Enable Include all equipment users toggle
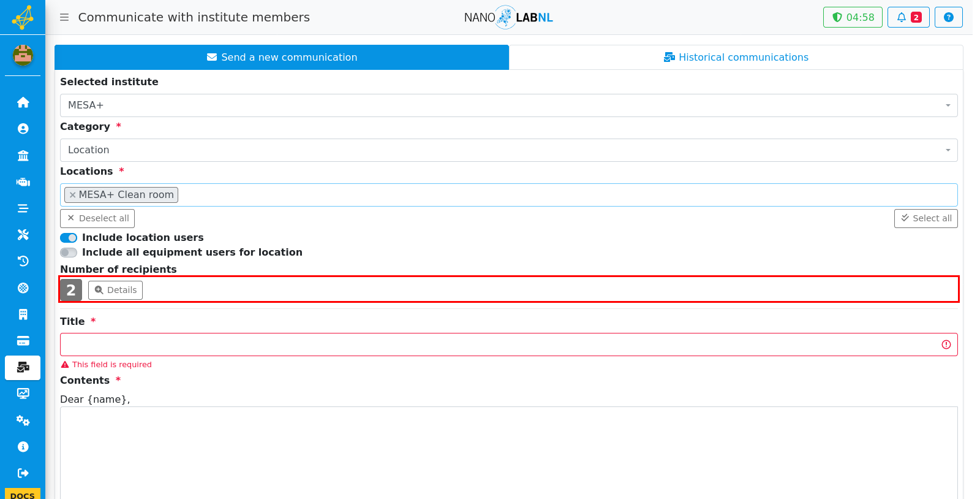This screenshot has height=499, width=980. coord(69,253)
